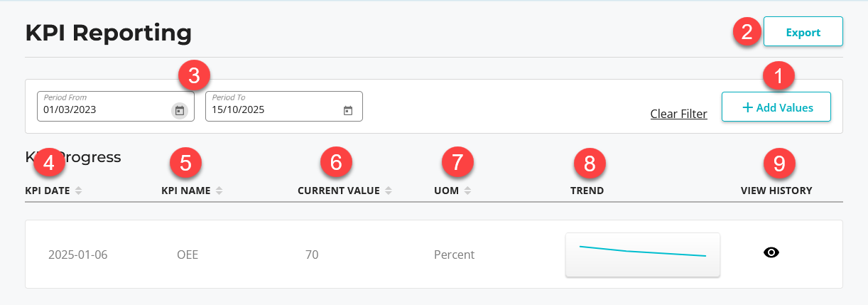Focus the Period From date field

tap(103, 110)
